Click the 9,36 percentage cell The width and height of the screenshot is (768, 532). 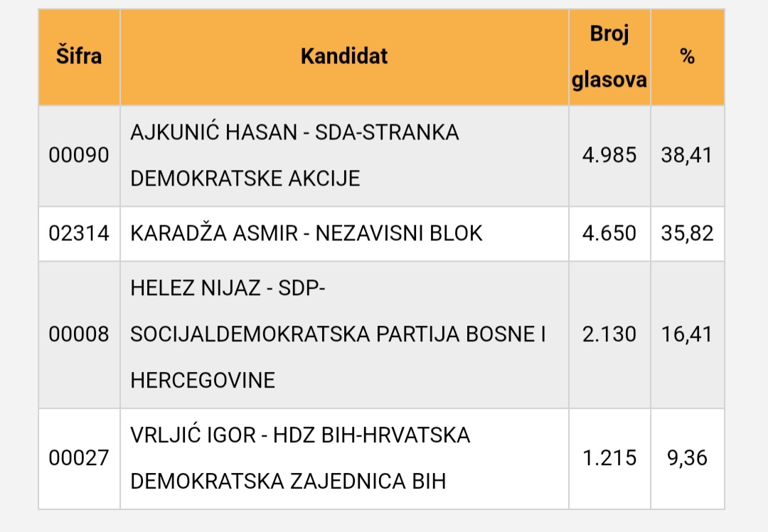(687, 458)
